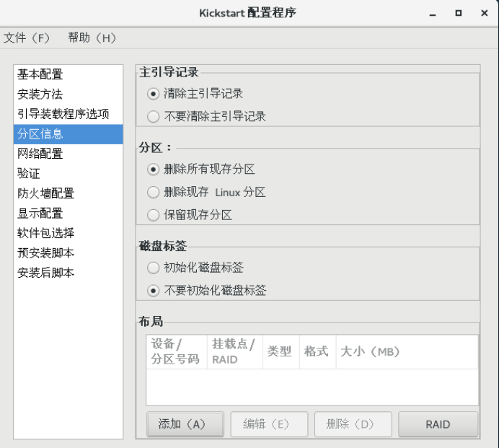Open the 帮助（H）menu
The image size is (499, 448).
click(x=92, y=38)
